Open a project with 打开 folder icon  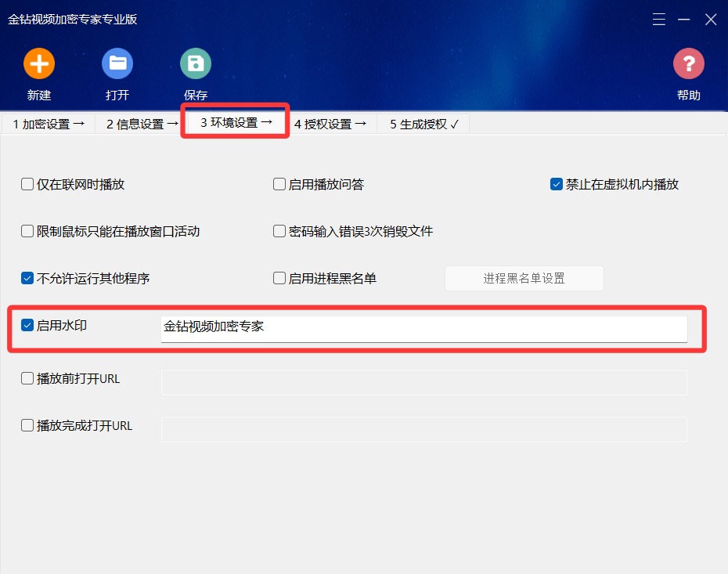pyautogui.click(x=117, y=63)
